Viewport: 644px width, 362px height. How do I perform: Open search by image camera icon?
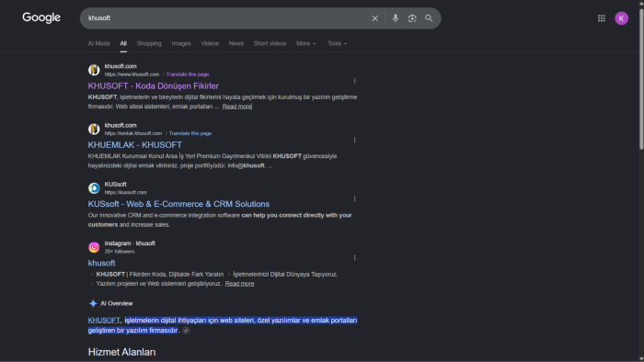[x=412, y=18]
